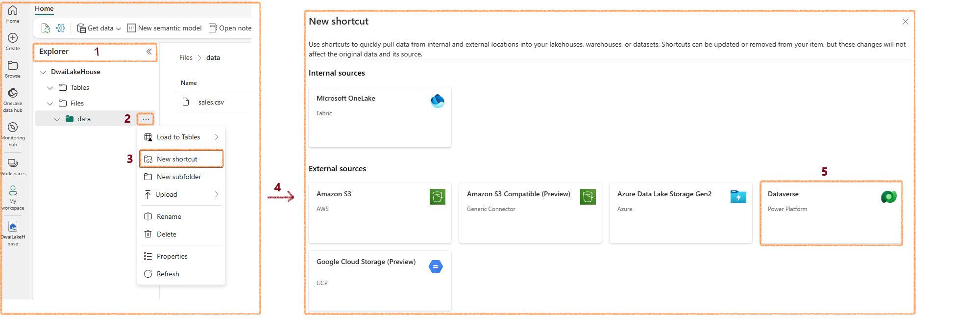
Task: Pick the Microsoft OneLake internal source card
Action: point(380,117)
